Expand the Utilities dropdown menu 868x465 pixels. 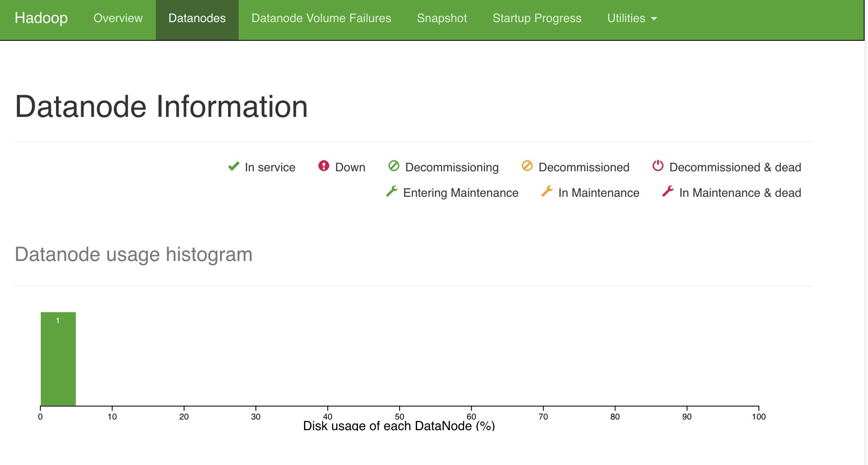pos(632,18)
